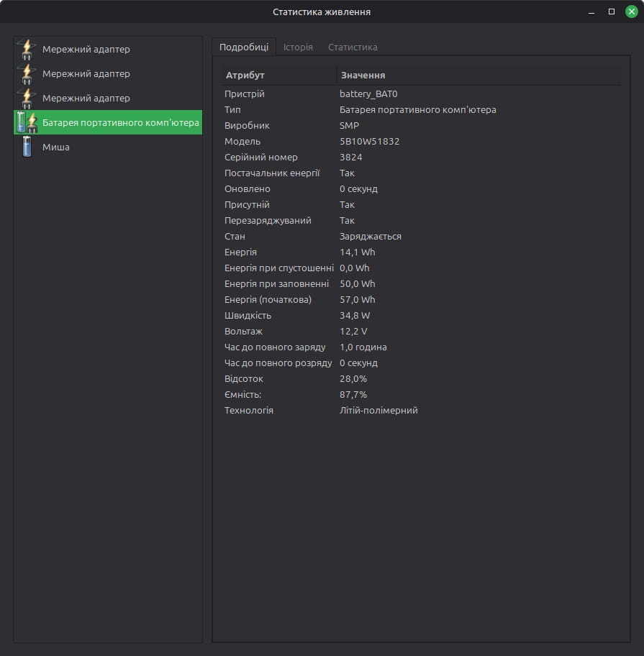The width and height of the screenshot is (644, 656).
Task: Select model value 5B10W51832
Action: click(x=370, y=142)
